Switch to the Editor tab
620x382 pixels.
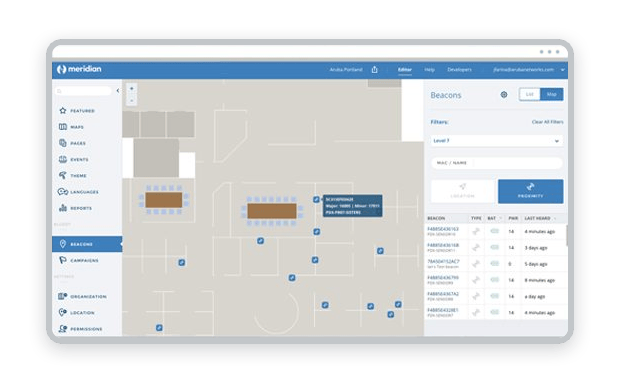tap(405, 70)
